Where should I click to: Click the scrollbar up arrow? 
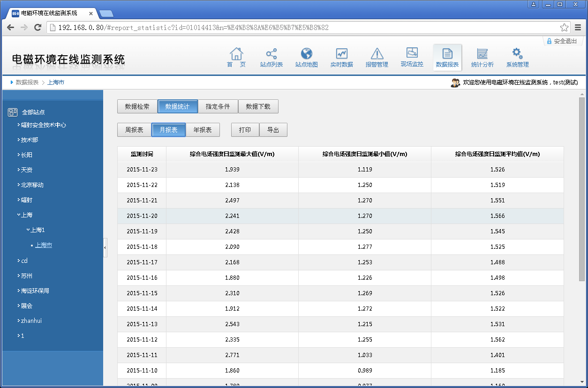point(582,94)
